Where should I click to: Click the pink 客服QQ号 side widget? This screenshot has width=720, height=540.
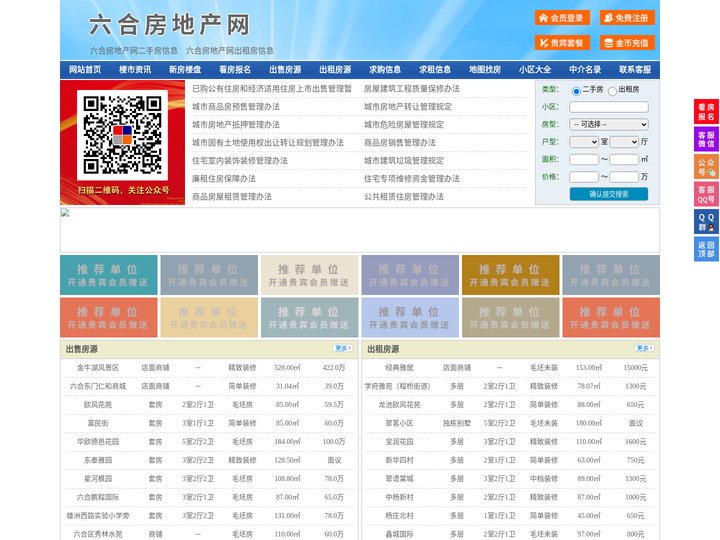pyautogui.click(x=706, y=194)
